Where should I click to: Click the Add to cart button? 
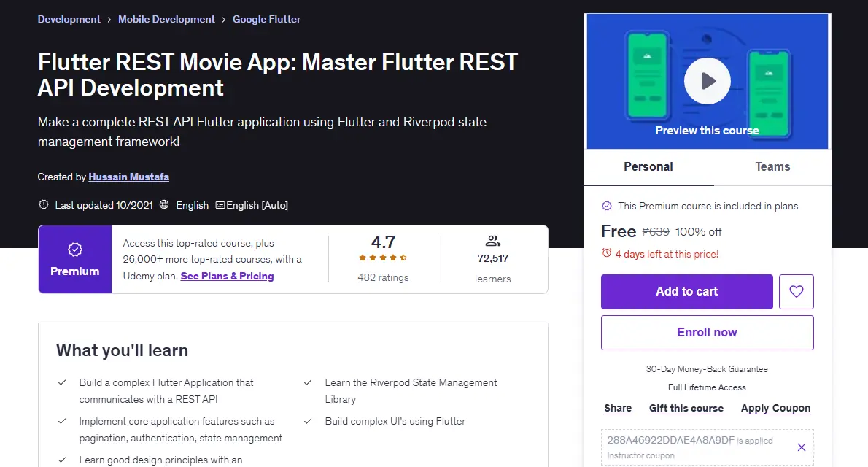tap(686, 291)
